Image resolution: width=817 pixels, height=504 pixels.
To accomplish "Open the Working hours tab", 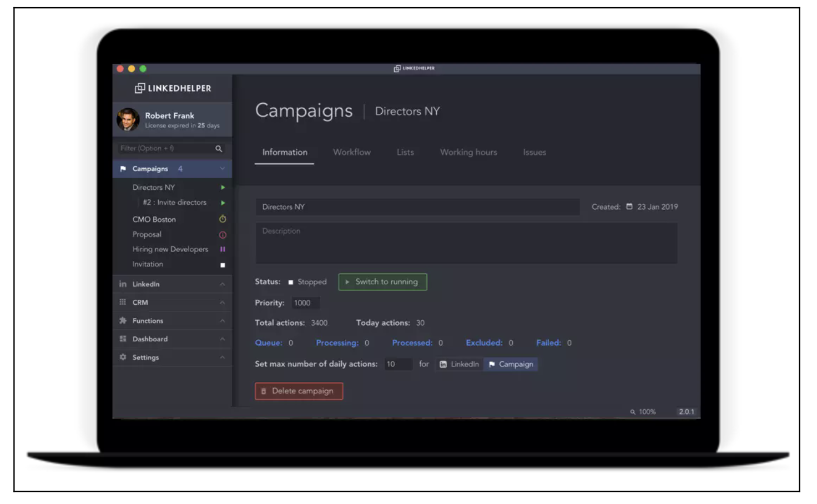I will 468,152.
